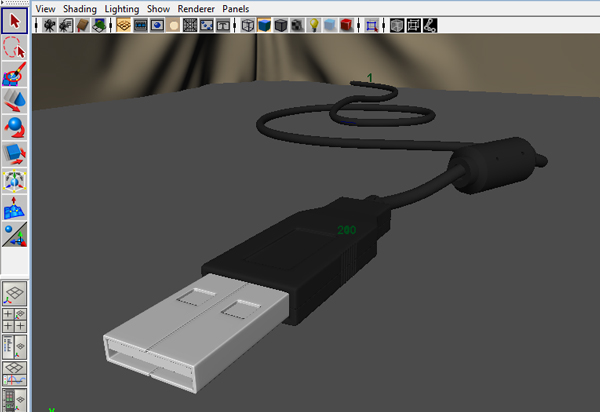Switch to the Four View layout
Viewport: 600px width, 412px height.
tap(15, 320)
